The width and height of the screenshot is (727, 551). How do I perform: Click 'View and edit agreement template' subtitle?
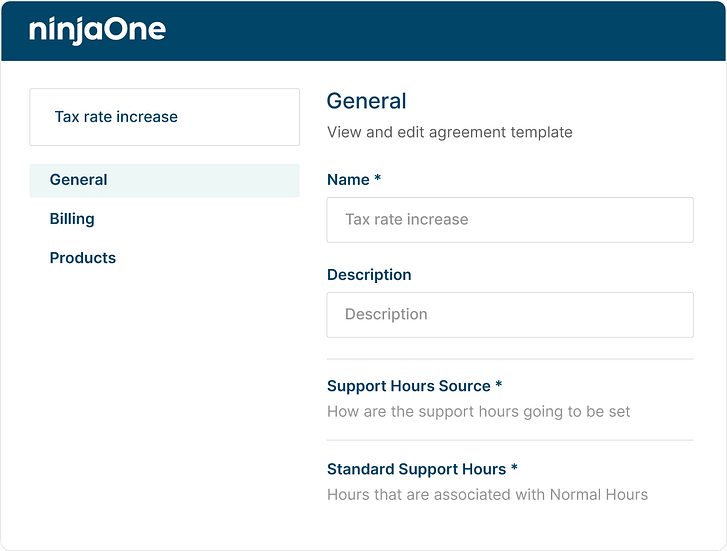(450, 132)
